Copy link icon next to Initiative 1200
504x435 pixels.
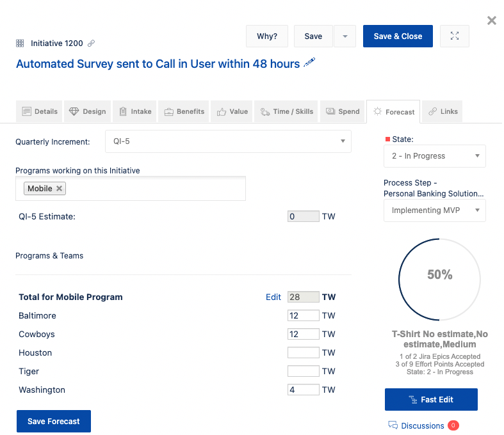click(92, 43)
